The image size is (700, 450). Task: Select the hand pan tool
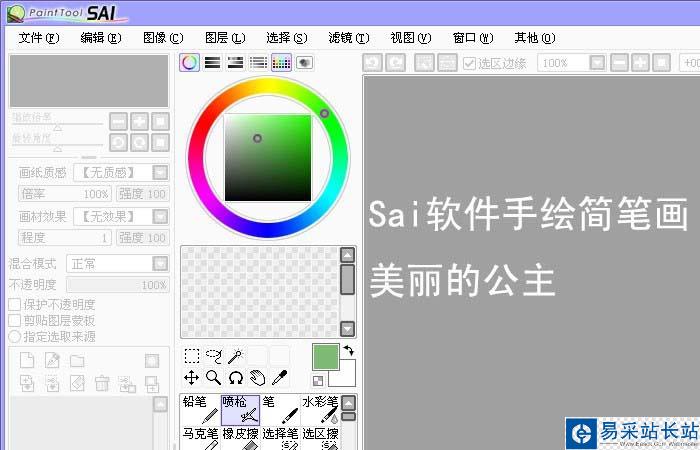(x=258, y=378)
